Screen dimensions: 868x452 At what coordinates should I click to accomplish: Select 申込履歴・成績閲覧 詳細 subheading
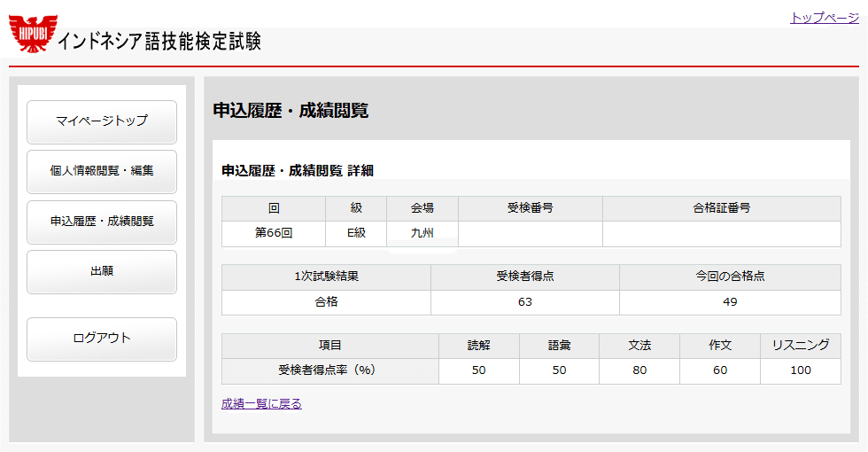(298, 170)
